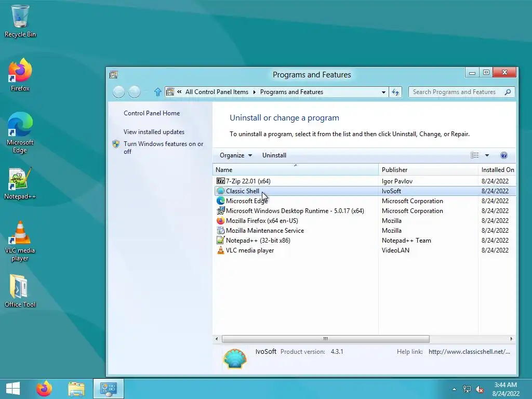This screenshot has height=399, width=532.
Task: Click the horizontal scrollbar thumb
Action: click(x=325, y=339)
